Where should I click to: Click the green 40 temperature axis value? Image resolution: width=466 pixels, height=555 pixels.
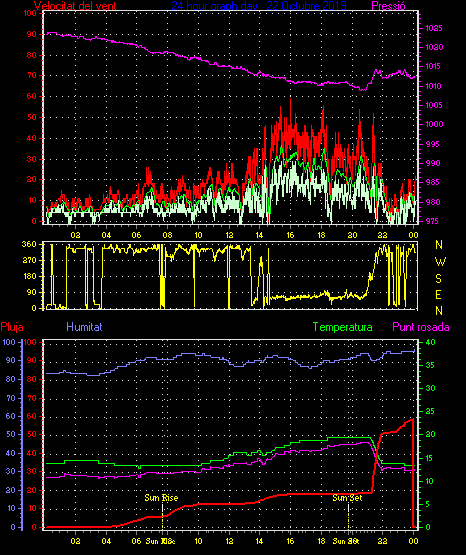pyautogui.click(x=431, y=342)
